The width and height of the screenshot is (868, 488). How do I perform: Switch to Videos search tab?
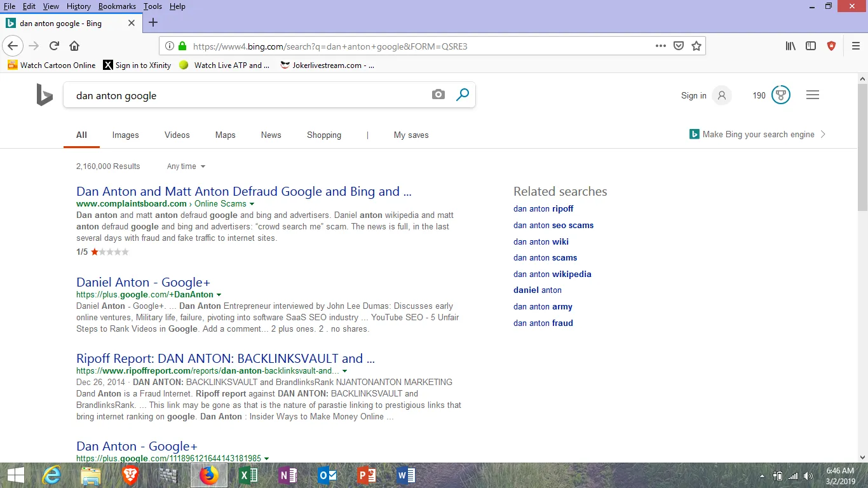[x=177, y=135]
